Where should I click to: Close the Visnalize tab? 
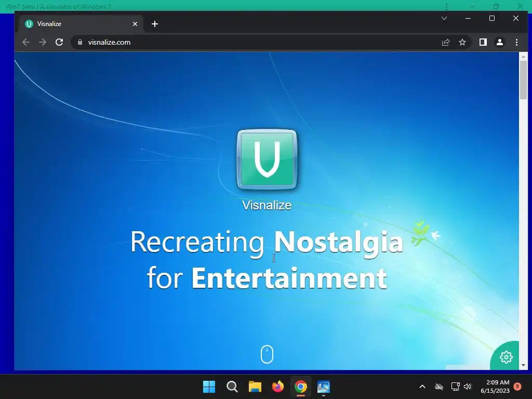135,24
